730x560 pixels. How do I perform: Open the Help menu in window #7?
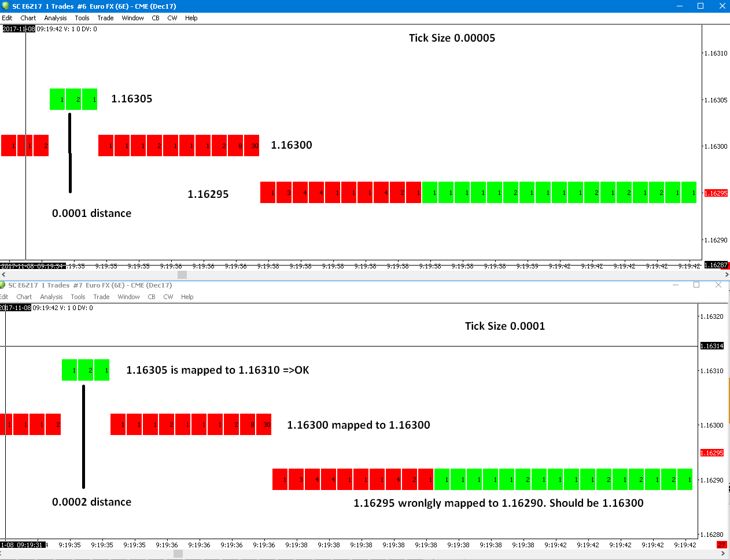tap(187, 297)
